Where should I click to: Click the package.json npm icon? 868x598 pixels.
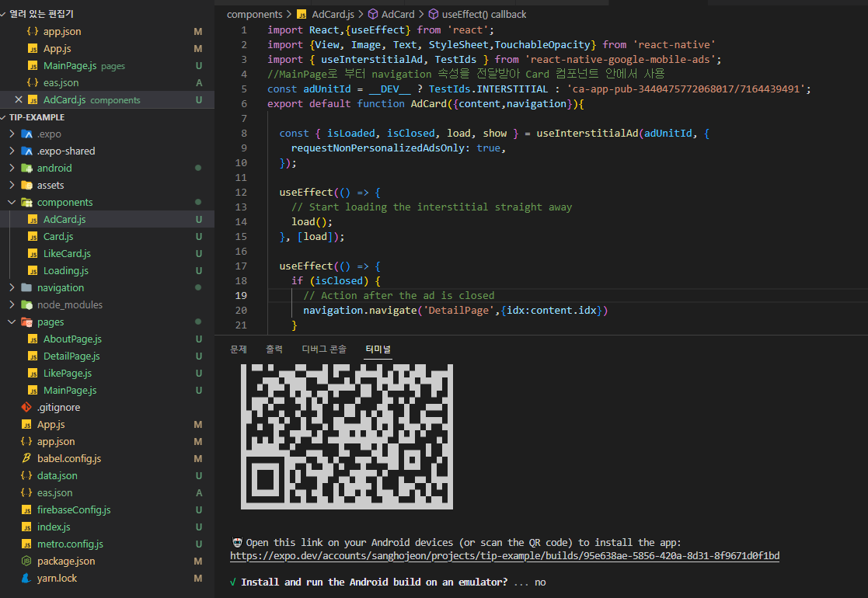[26, 561]
